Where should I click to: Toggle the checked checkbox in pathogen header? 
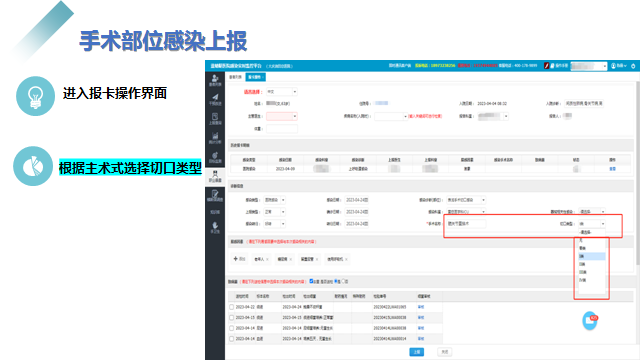click(311, 281)
